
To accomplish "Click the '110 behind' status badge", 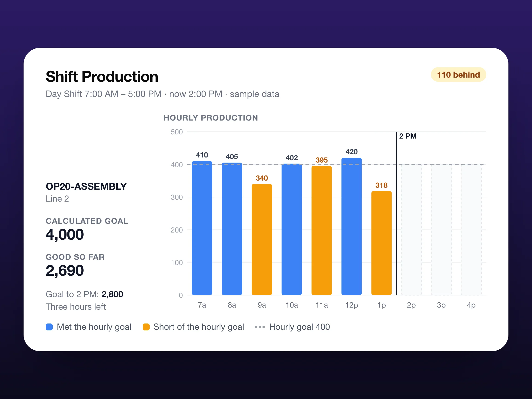I will [458, 75].
